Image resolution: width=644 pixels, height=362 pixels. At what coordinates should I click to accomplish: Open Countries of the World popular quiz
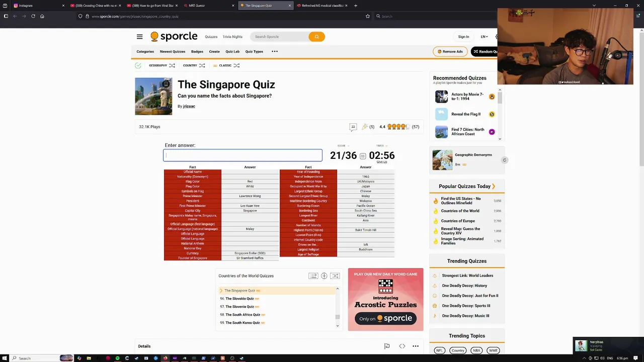[x=460, y=211]
